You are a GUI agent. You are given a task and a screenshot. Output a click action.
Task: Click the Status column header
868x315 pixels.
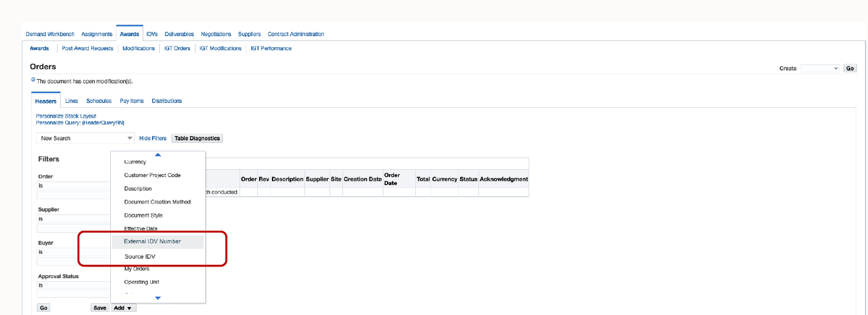click(x=469, y=179)
